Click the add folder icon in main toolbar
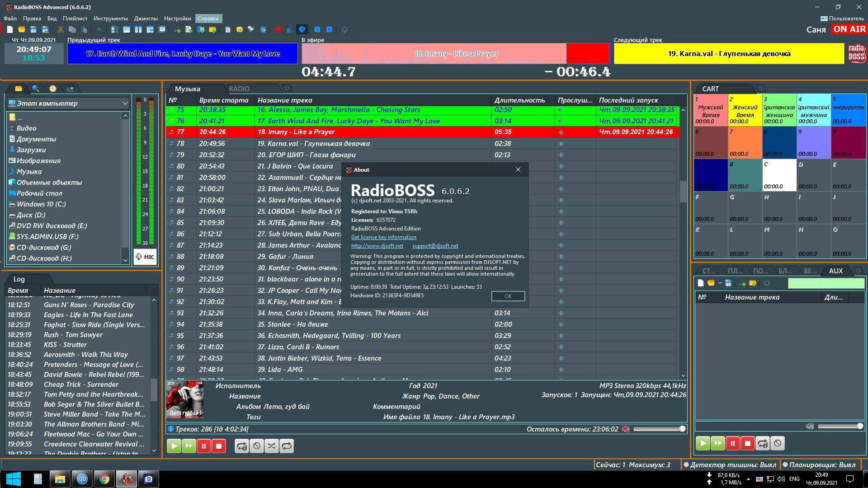The width and height of the screenshot is (868, 488). coord(212,29)
